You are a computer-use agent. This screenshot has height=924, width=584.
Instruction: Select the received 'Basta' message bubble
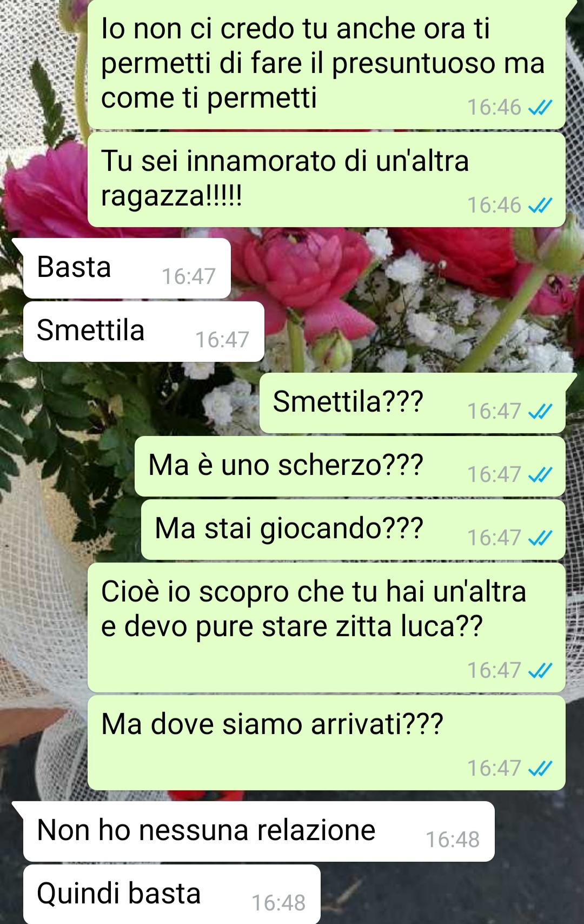[127, 268]
